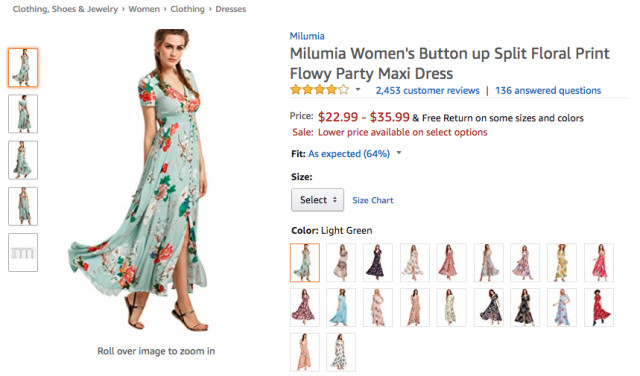Viewport: 640px width, 376px height.
Task: View 136 answered questions
Action: coord(548,90)
